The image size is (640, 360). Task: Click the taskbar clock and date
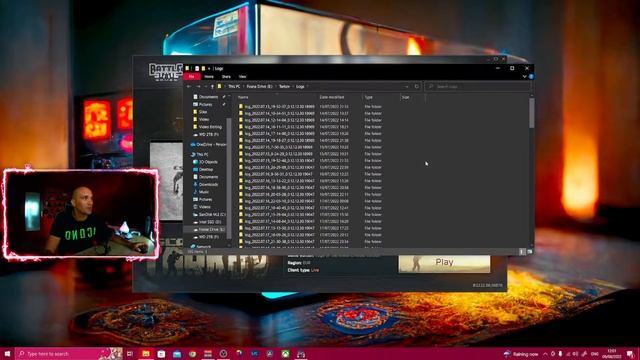click(611, 353)
